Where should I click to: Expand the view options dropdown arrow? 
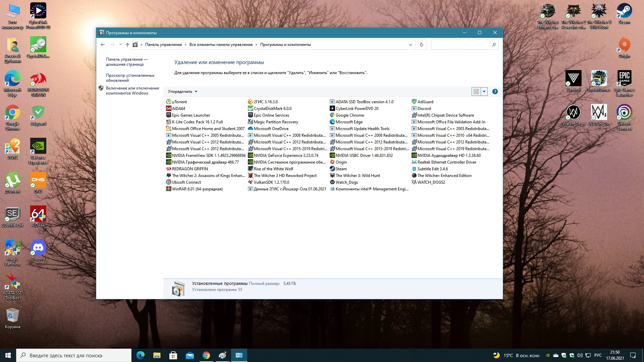point(484,92)
